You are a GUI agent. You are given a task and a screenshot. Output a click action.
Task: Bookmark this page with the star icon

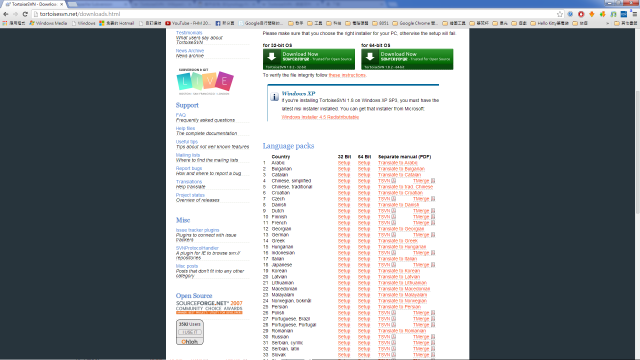click(x=560, y=14)
